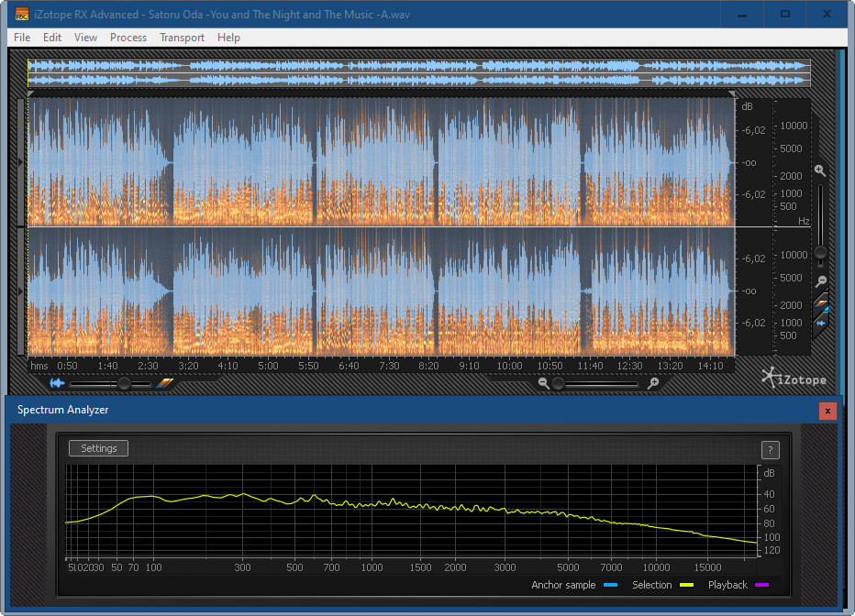
Task: Click the blue amplitude scale icon on right edge
Action: click(822, 323)
